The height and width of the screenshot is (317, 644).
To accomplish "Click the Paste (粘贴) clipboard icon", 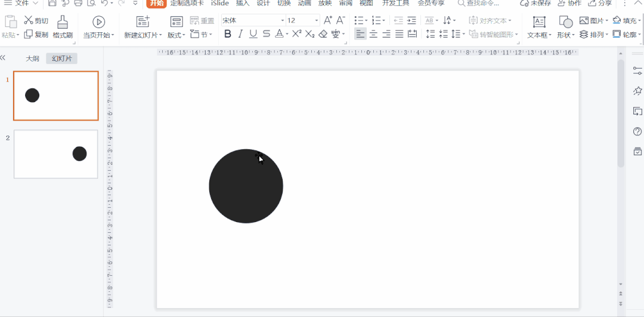I will [x=10, y=22].
